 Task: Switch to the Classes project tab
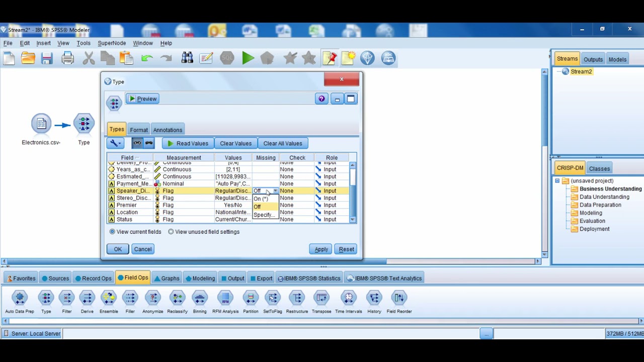click(x=599, y=168)
